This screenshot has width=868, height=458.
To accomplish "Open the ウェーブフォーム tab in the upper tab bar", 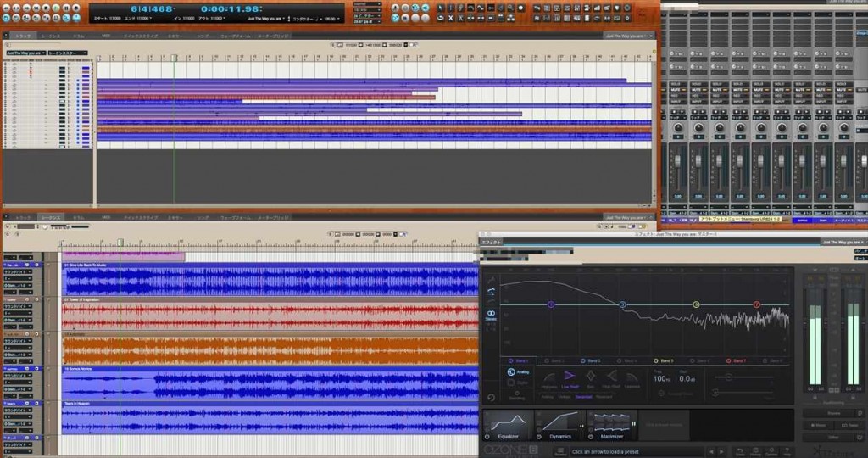I will coord(236,36).
